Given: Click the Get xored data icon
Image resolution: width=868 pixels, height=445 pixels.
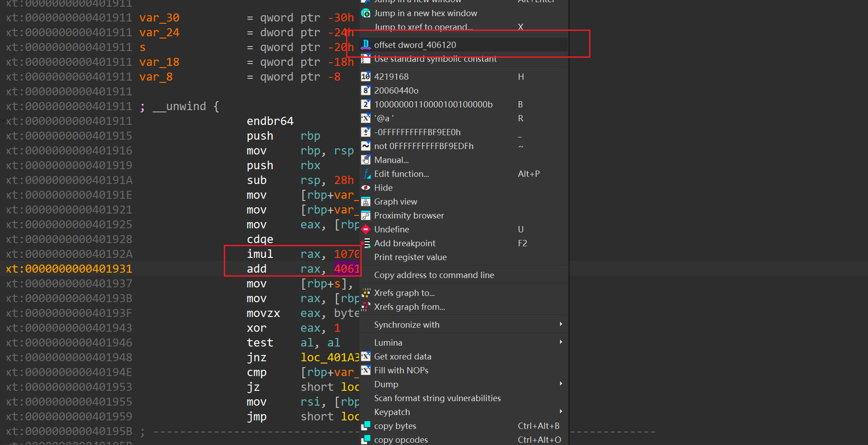Looking at the screenshot, I should pyautogui.click(x=366, y=356).
